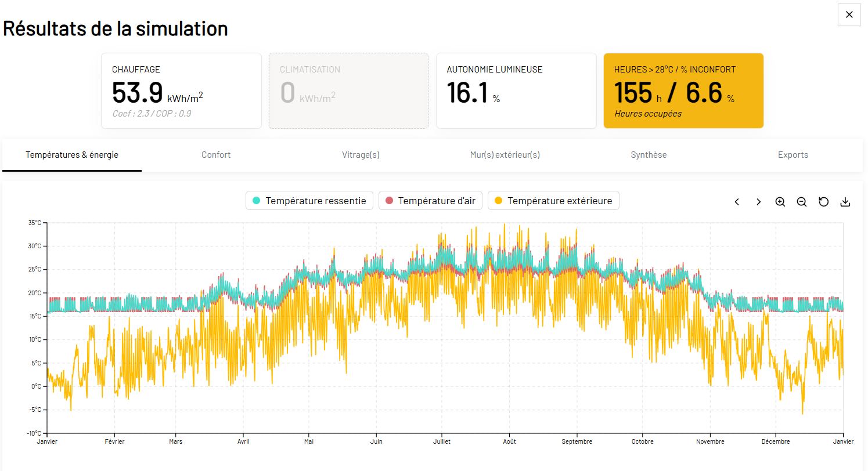Screen dimensions: 868x471
Task: Click the Résultats de la simulation heading
Action: (x=116, y=28)
